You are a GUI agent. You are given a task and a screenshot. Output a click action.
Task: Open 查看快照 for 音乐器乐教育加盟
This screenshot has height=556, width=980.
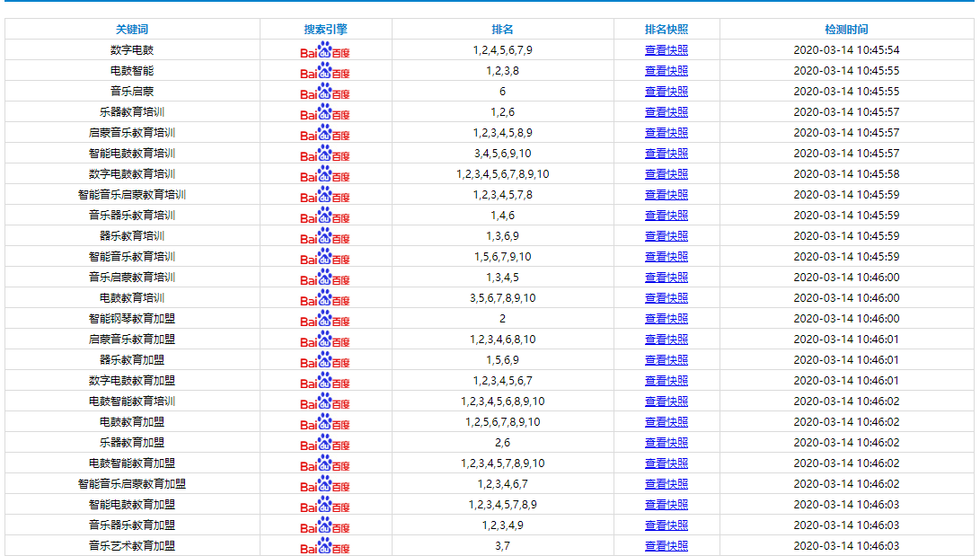click(x=667, y=525)
